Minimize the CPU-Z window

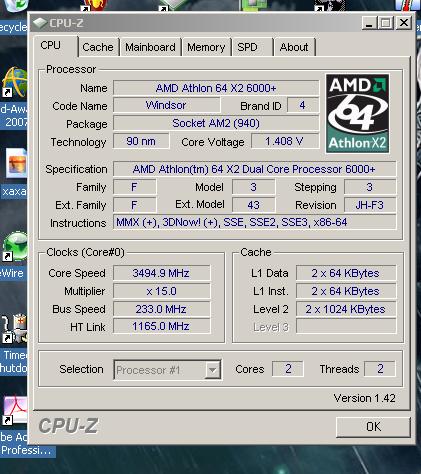click(369, 23)
